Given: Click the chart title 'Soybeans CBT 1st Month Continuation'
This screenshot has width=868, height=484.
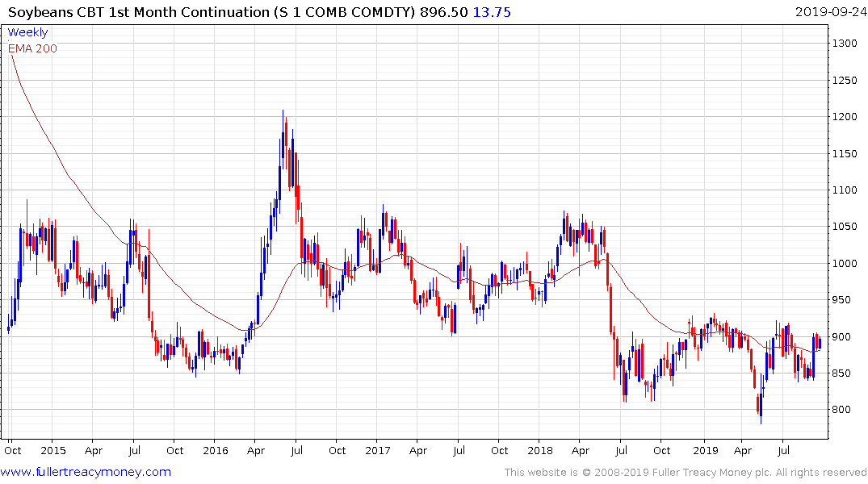Looking at the screenshot, I should tap(138, 12).
